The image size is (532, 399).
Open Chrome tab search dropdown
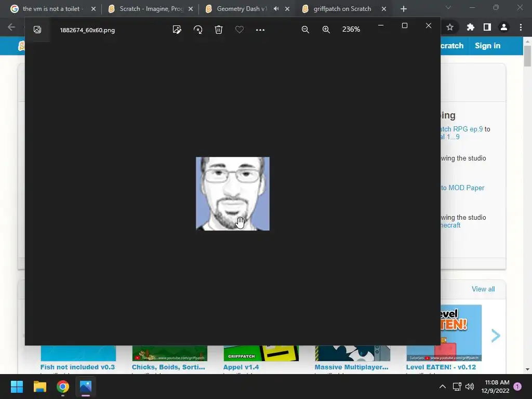pyautogui.click(x=448, y=7)
